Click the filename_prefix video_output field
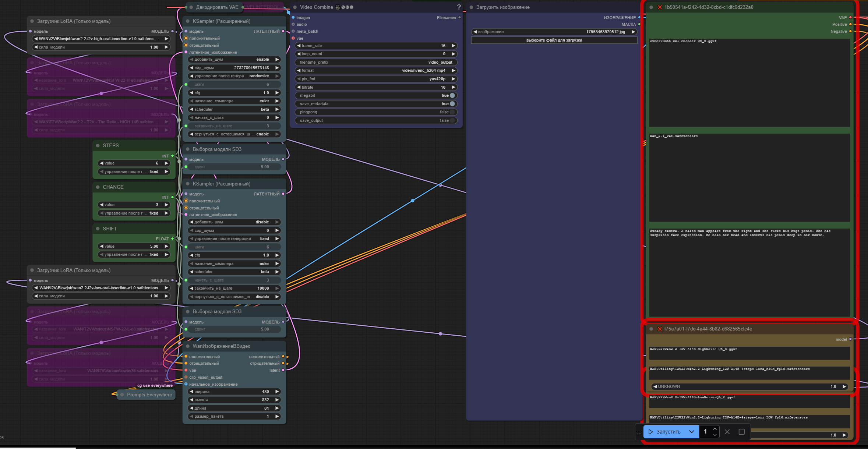 pos(376,62)
